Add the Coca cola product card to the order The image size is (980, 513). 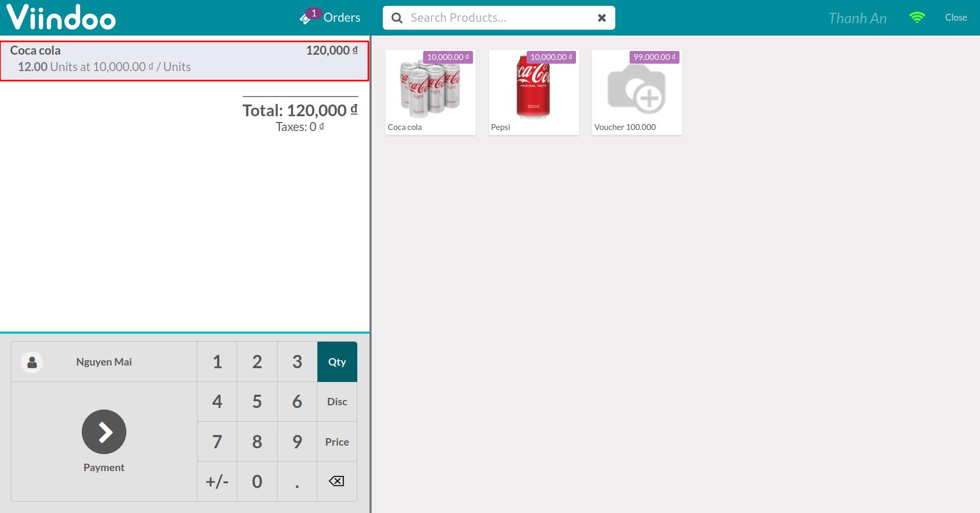pos(430,92)
